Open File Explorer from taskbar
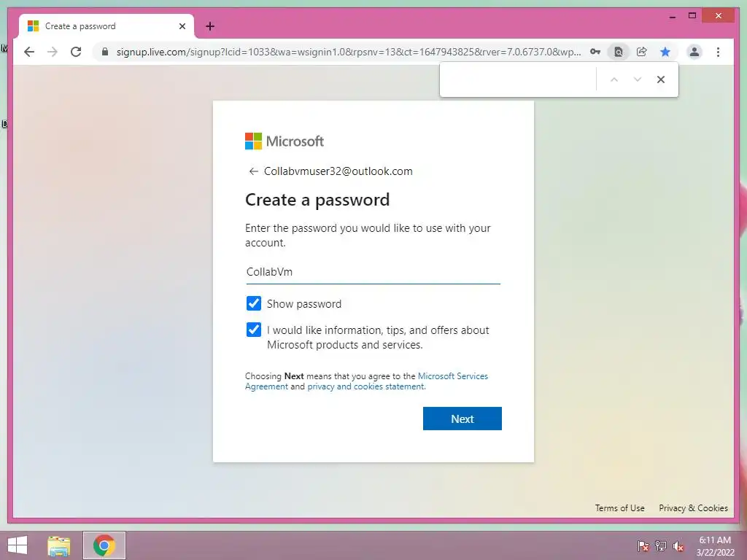The width and height of the screenshot is (747, 560). tap(59, 545)
